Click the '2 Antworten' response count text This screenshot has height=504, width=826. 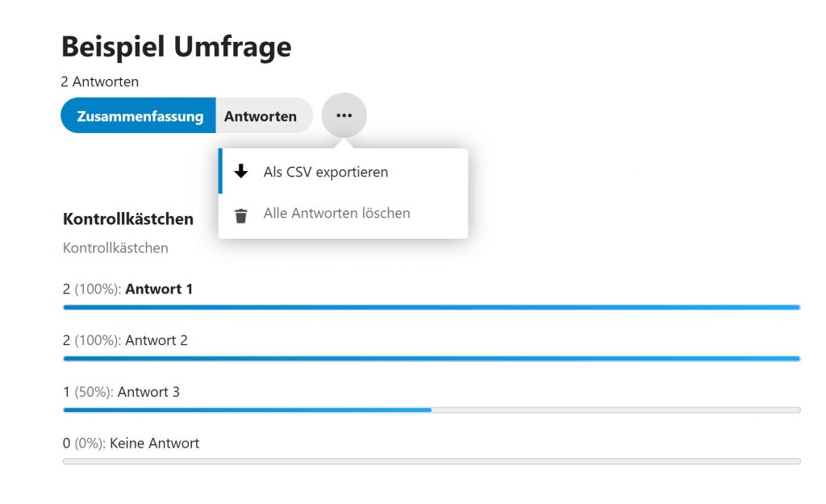[99, 81]
